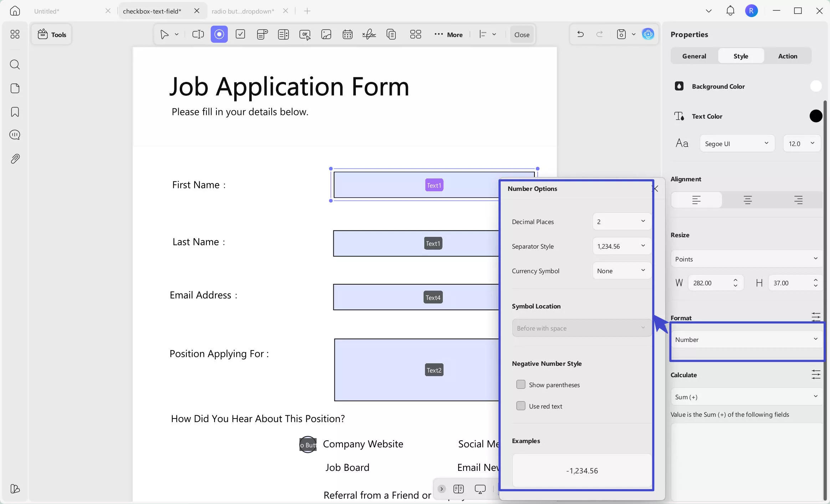The height and width of the screenshot is (504, 830).
Task: Switch to the Action properties tab
Action: [787, 56]
